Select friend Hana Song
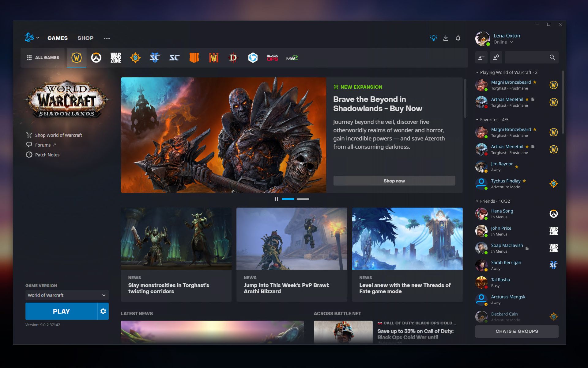 coord(517,214)
